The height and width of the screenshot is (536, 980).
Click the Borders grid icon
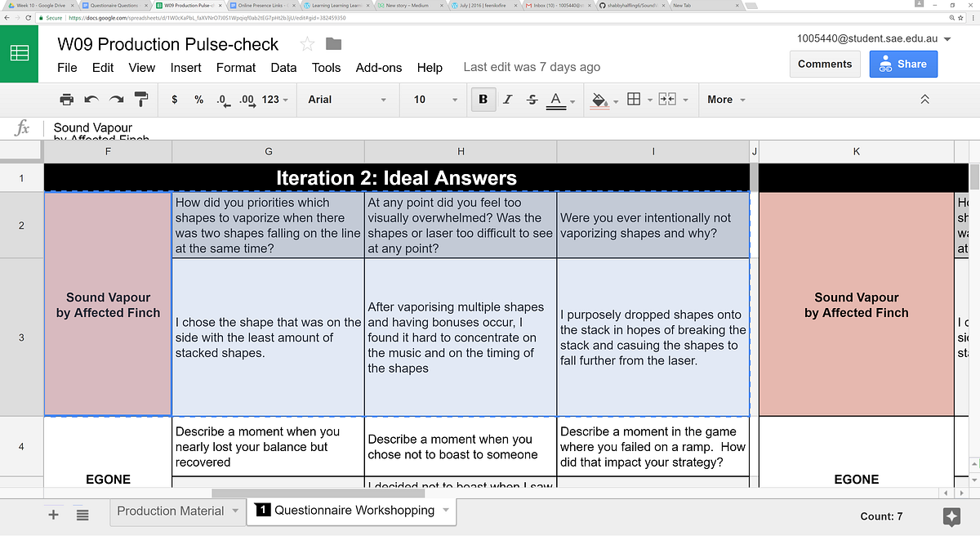pyautogui.click(x=633, y=100)
